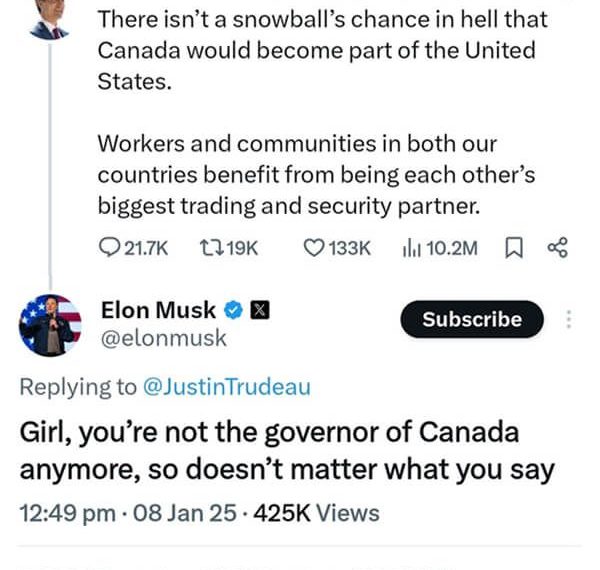Click the 12:49 pm timestamp

[67, 513]
